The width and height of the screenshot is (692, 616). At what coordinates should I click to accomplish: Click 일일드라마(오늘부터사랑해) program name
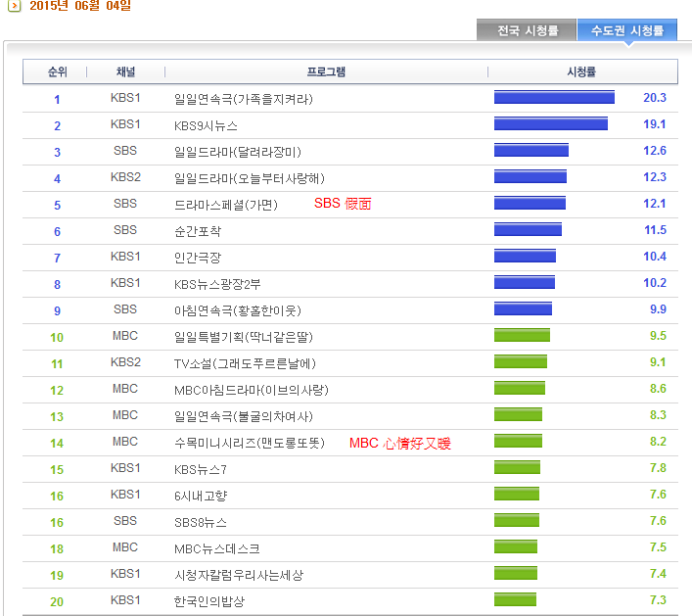250,178
